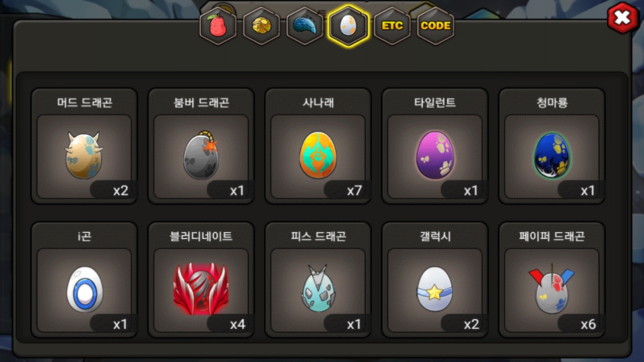Pick the 붐버 드래곤 bomb egg
The width and height of the screenshot is (644, 362).
[x=201, y=156]
